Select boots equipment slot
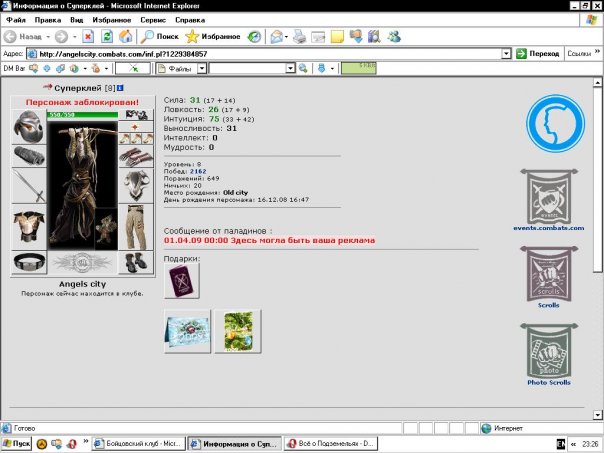Viewport: 604px width, 453px height. [136, 262]
